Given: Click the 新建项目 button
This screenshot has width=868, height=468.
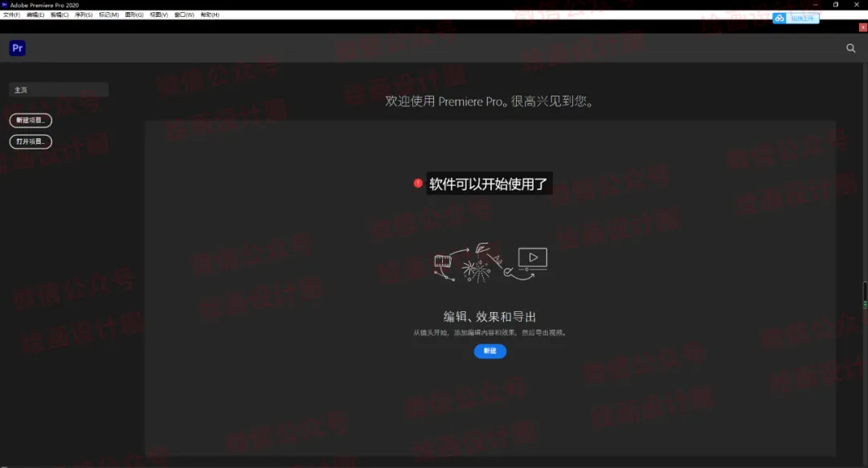Looking at the screenshot, I should click(x=31, y=120).
